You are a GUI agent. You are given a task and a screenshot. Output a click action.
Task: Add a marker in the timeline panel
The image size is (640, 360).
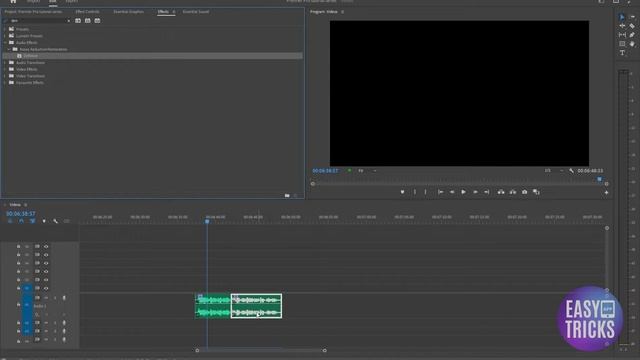(x=44, y=221)
